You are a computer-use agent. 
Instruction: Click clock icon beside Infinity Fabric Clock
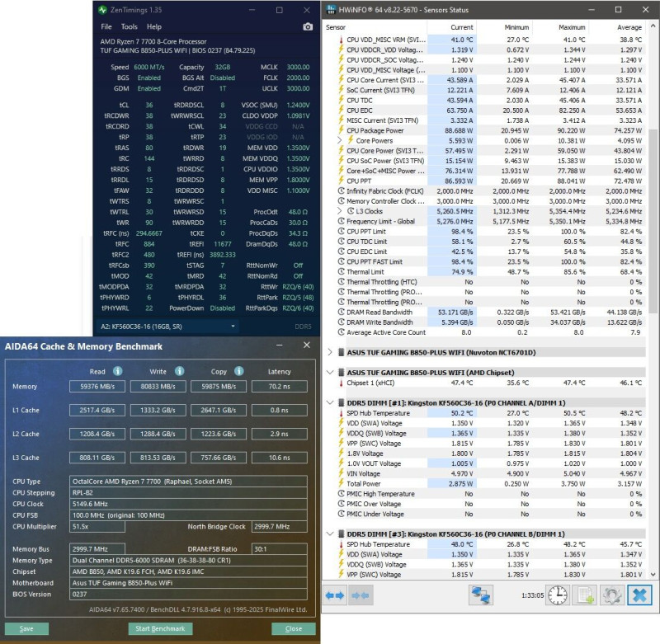point(342,191)
